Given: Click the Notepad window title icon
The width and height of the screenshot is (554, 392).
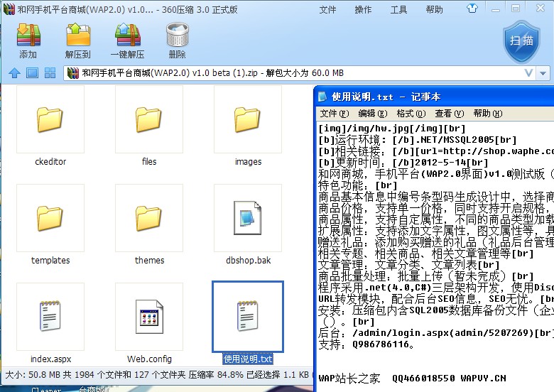Looking at the screenshot, I should pos(322,97).
